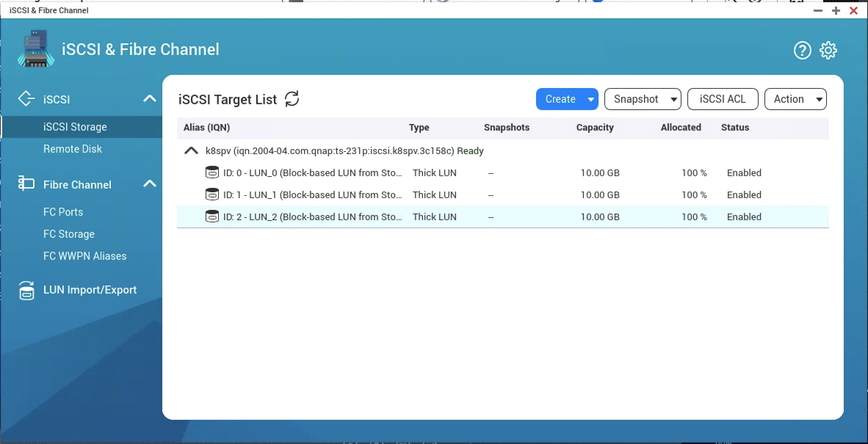
Task: Click Enabled status of LUN_2
Action: 744,217
